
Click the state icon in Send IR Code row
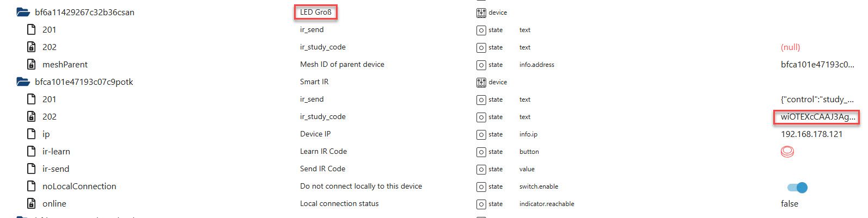point(481,169)
